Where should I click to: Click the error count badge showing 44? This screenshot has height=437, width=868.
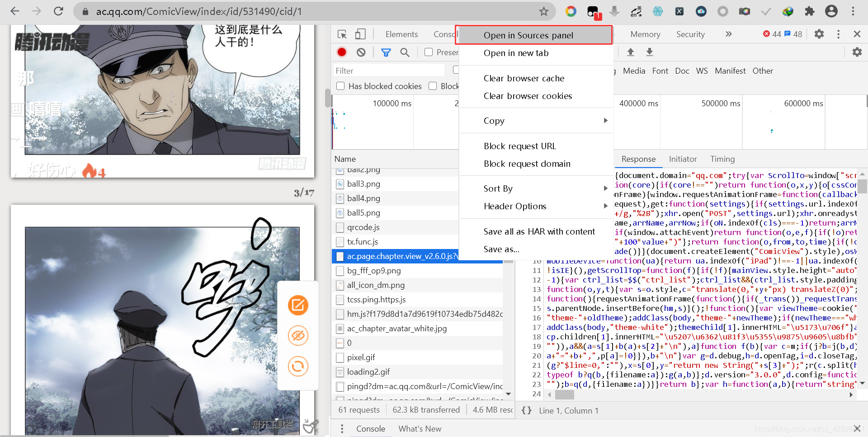(x=772, y=34)
